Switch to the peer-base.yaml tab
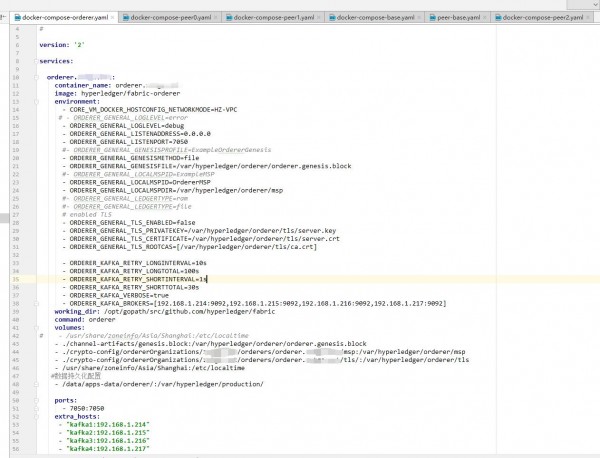600x458 pixels. click(x=458, y=18)
